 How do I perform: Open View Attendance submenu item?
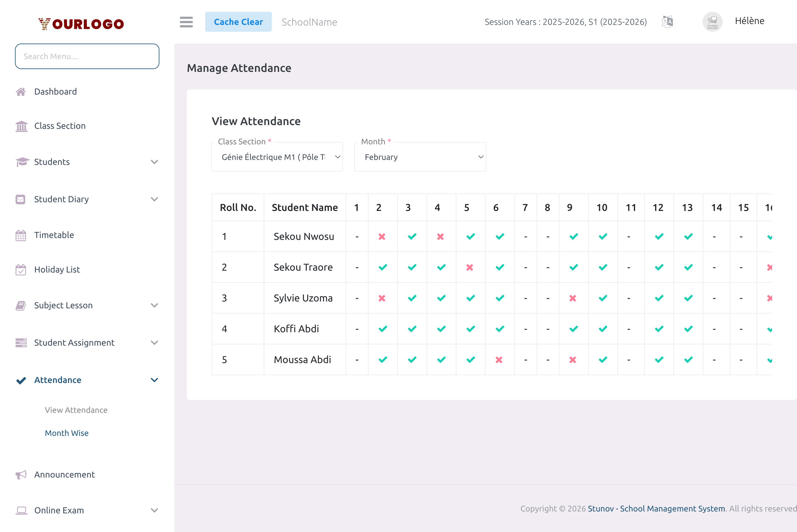(76, 410)
